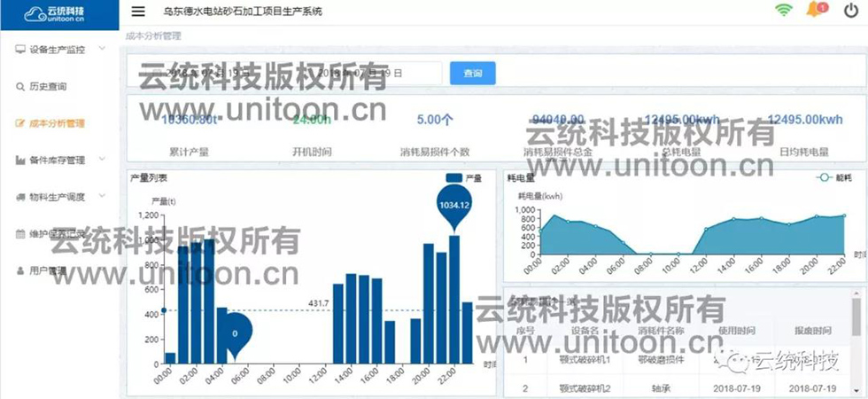This screenshot has height=399, width=868.
Task: Click the 431.7 average line label
Action: [x=318, y=303]
